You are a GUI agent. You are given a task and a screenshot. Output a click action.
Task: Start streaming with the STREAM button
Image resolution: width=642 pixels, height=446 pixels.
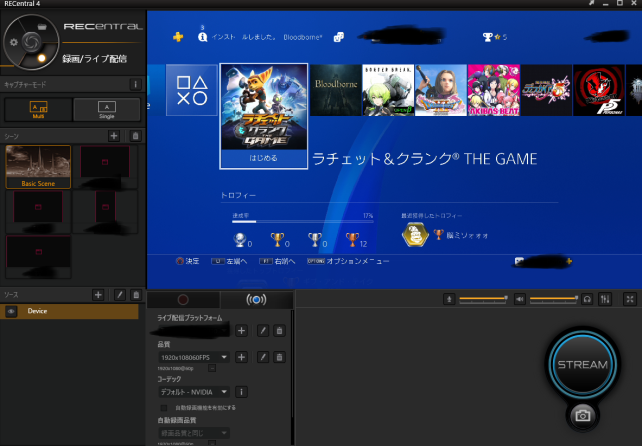coord(583,364)
